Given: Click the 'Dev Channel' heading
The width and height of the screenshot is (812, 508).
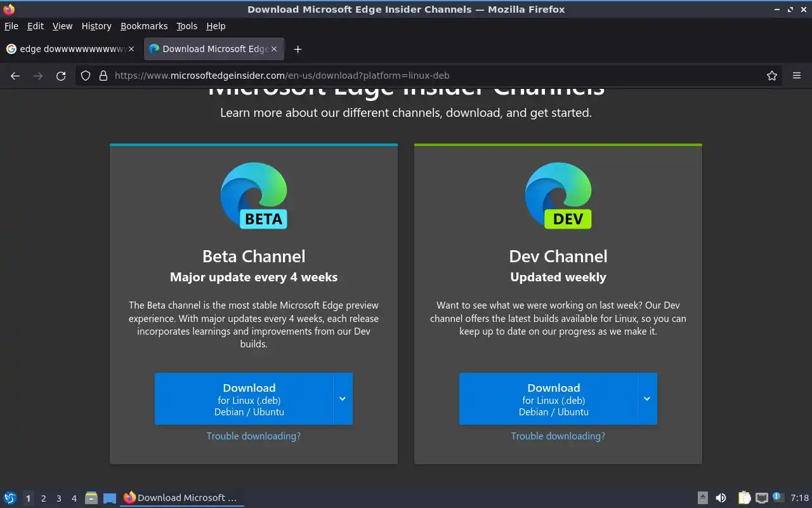Looking at the screenshot, I should coord(558,256).
